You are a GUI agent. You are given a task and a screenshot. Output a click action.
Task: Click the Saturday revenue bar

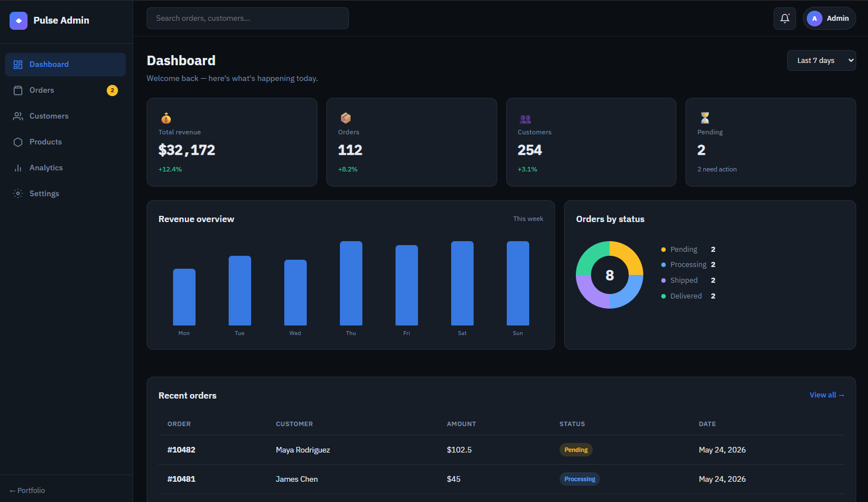(x=462, y=283)
